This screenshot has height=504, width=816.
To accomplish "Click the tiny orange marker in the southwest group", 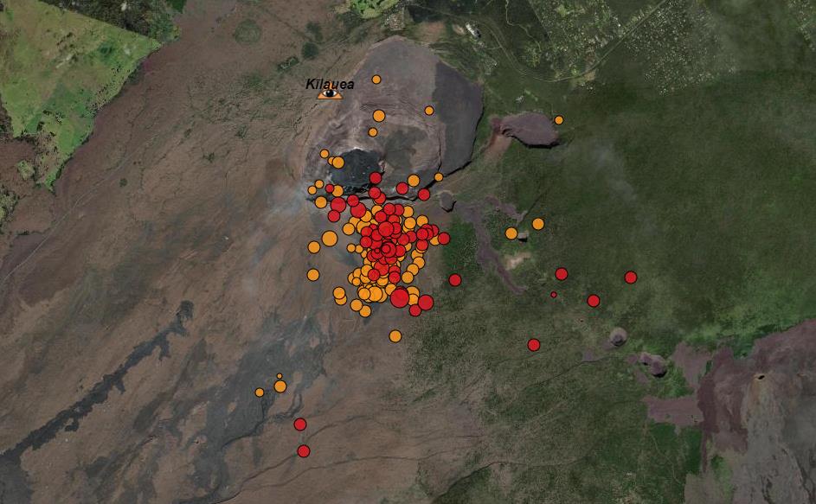I will click(279, 375).
